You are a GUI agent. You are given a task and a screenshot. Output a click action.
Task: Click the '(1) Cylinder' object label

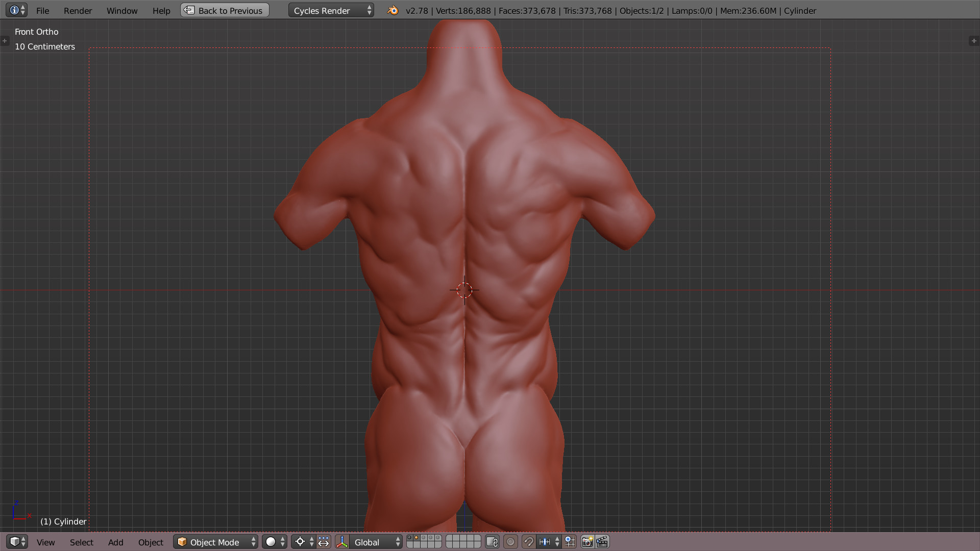[x=63, y=521]
